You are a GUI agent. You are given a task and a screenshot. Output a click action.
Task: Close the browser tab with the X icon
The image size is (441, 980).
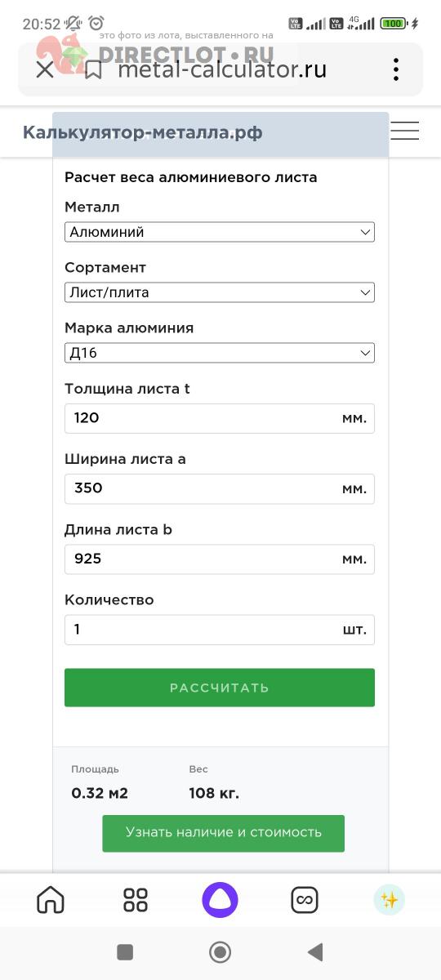coord(45,70)
